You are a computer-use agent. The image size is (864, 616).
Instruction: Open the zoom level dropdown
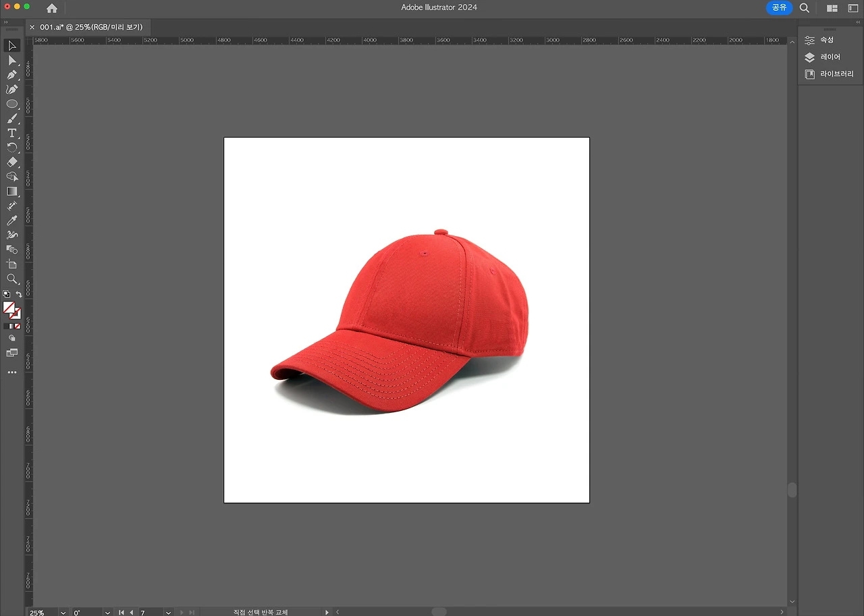pos(63,612)
